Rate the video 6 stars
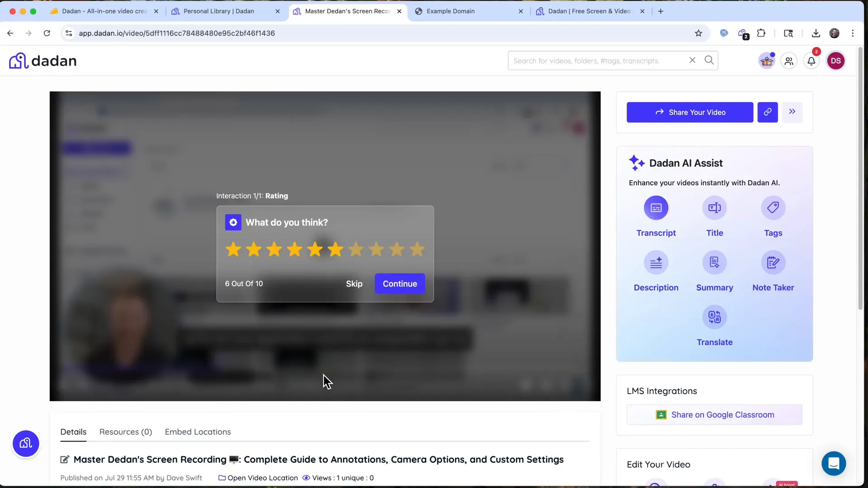Image resolution: width=868 pixels, height=488 pixels. 335,249
